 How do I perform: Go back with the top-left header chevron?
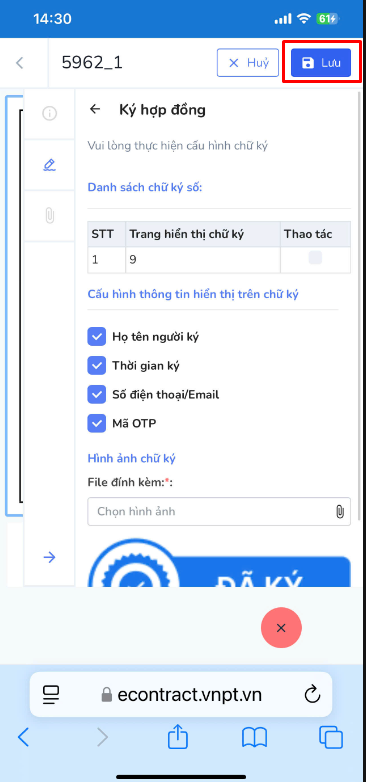19,63
